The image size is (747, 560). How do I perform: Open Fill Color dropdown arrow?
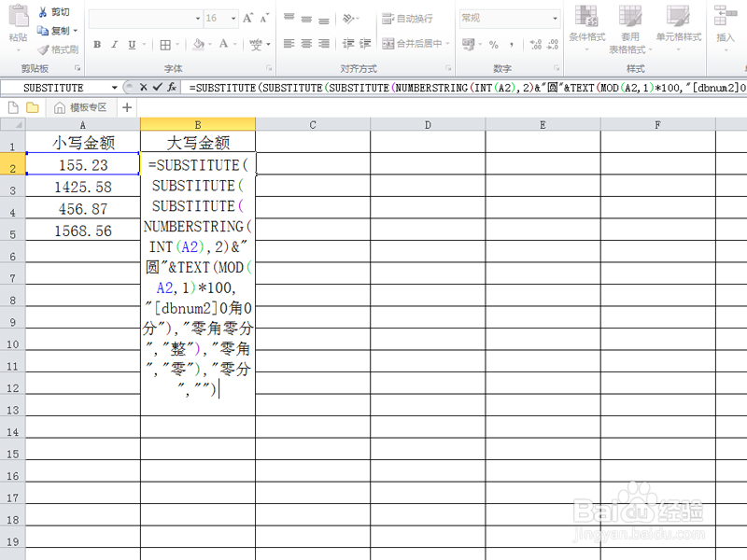point(209,44)
